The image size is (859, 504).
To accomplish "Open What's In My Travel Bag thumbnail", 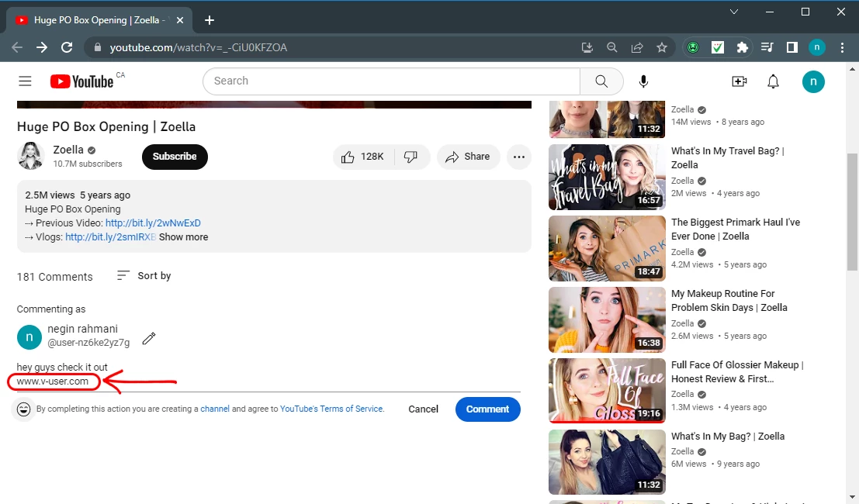I will coord(607,178).
